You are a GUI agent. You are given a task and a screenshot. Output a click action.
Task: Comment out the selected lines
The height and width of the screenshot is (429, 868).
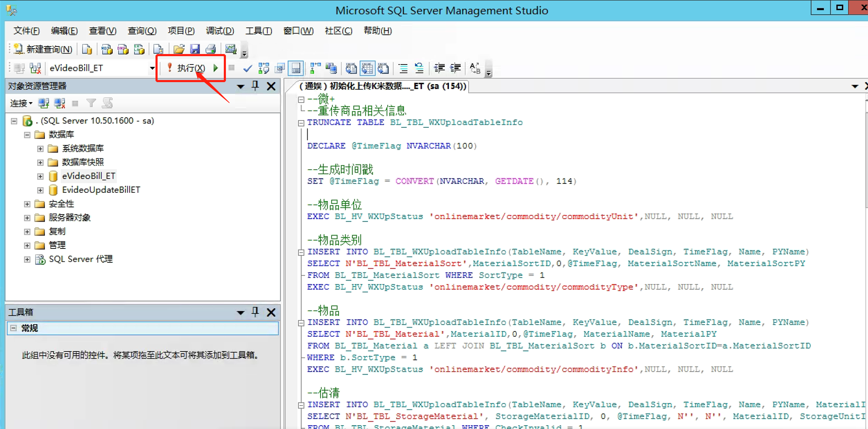coord(403,68)
